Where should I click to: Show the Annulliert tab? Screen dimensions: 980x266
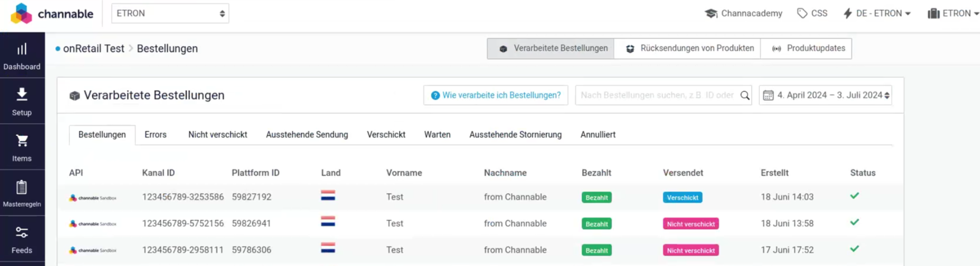pyautogui.click(x=597, y=135)
